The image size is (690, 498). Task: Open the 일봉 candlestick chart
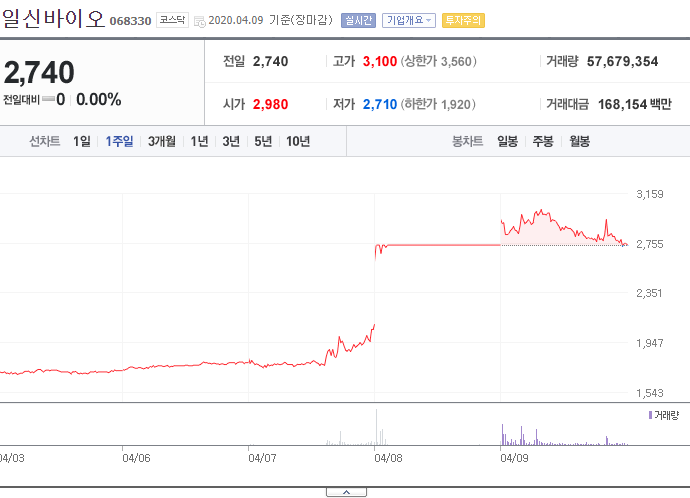[507, 141]
